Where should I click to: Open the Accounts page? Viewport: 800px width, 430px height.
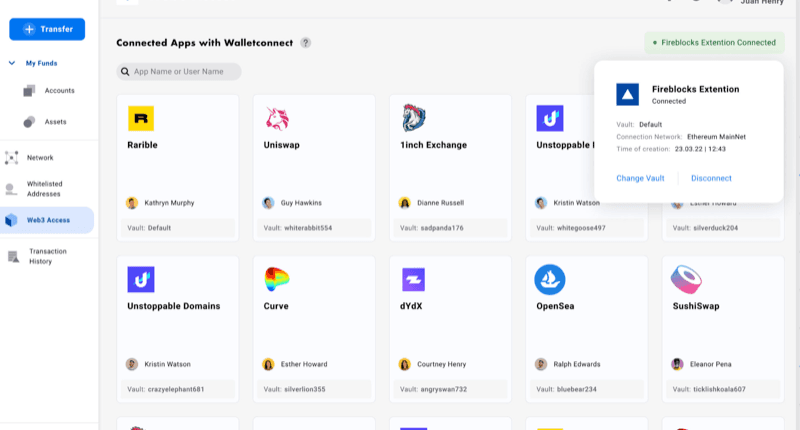(59, 91)
